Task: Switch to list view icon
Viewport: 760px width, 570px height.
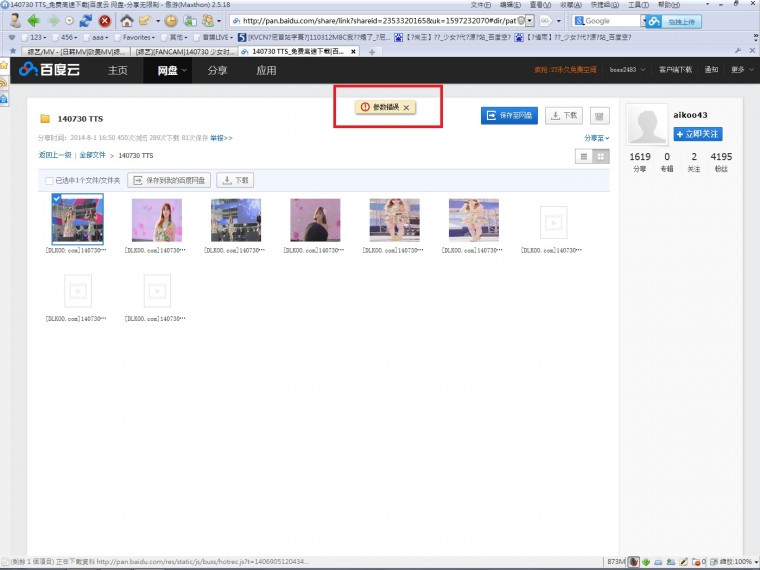Action: (584, 156)
